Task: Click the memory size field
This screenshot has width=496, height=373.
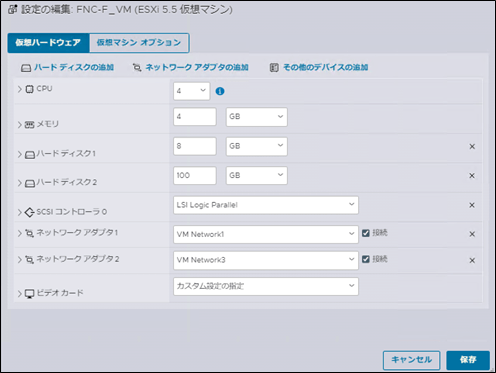Action: [195, 117]
